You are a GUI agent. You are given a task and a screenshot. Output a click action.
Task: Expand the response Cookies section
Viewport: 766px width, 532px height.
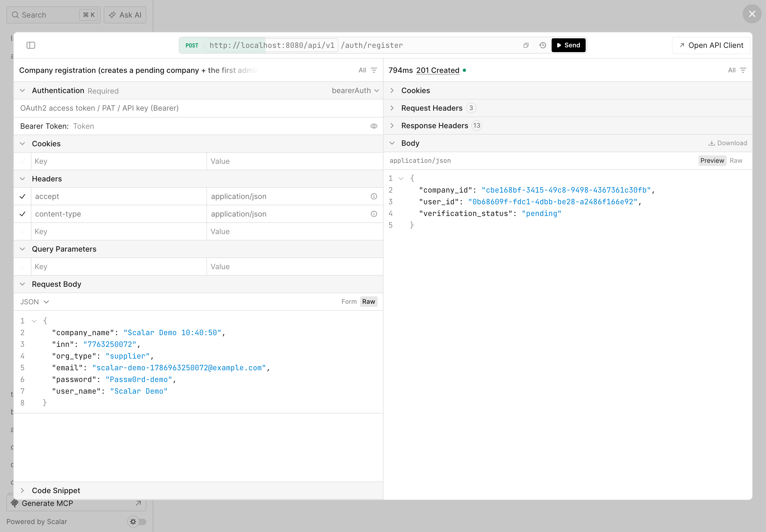pos(392,90)
